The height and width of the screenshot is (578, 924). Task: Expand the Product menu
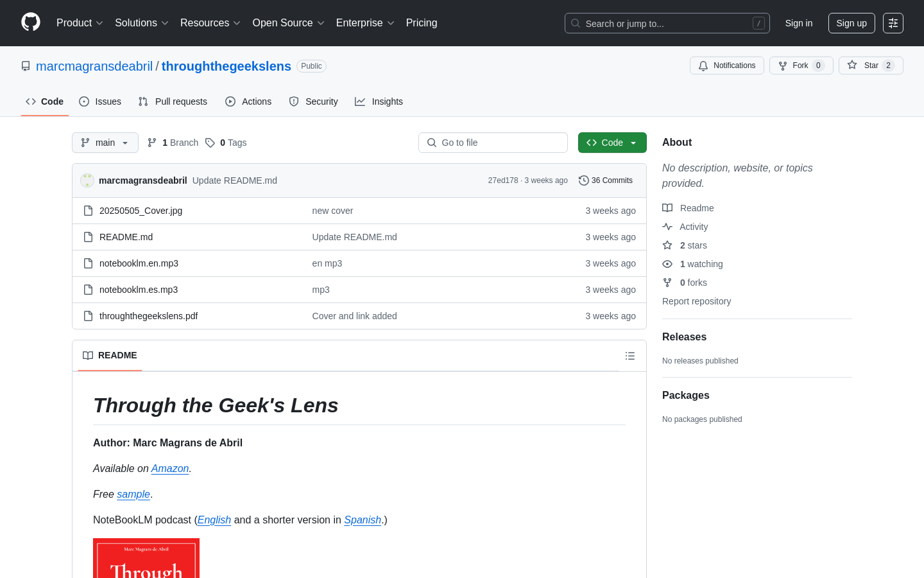(x=80, y=23)
